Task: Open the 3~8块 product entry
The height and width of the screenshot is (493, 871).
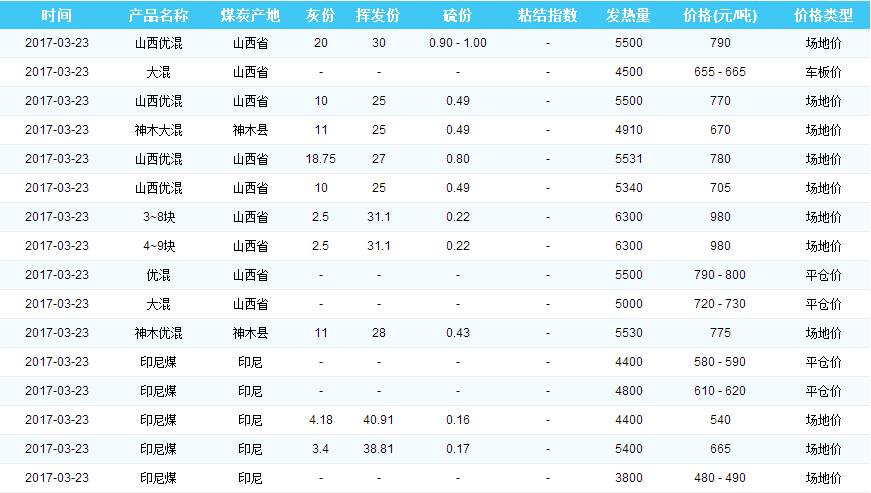Action: 158,217
